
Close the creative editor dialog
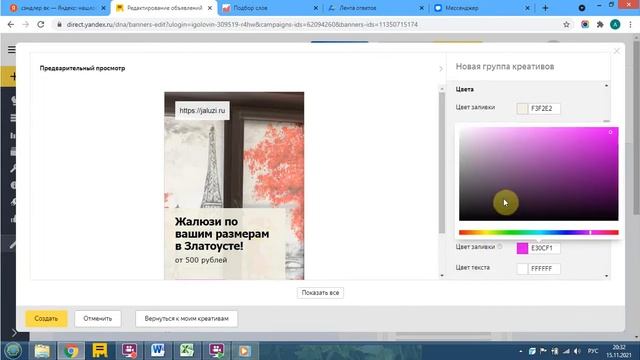617,51
